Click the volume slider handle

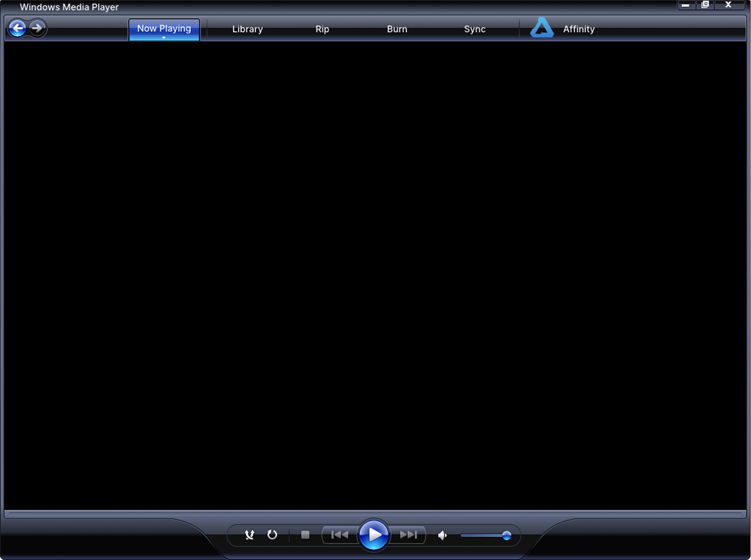click(x=506, y=535)
